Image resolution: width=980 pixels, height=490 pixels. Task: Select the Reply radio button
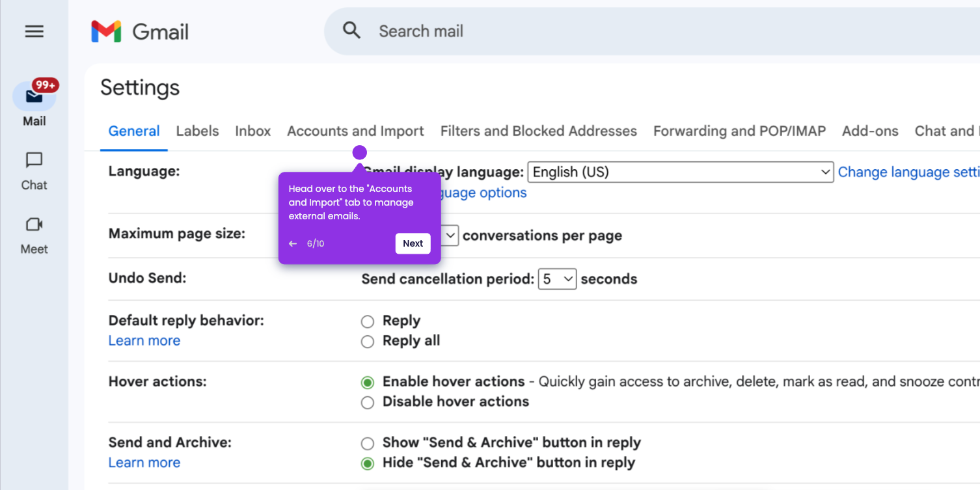pyautogui.click(x=368, y=321)
